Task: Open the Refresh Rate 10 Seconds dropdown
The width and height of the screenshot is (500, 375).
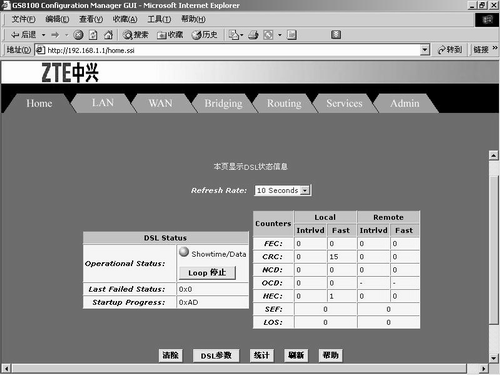Action: point(283,190)
